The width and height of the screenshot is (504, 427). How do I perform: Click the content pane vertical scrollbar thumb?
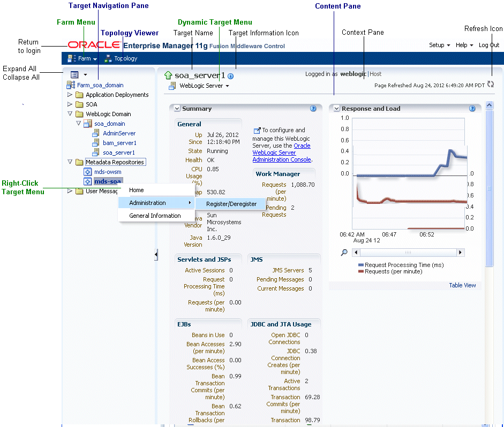tap(489, 188)
